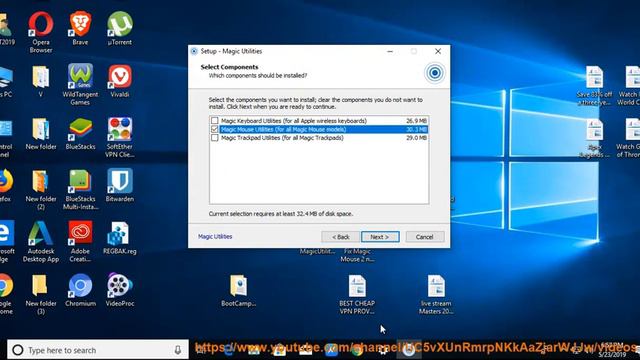Launch the Chromium shortcut
This screenshot has width=640, height=360.
pos(80,290)
